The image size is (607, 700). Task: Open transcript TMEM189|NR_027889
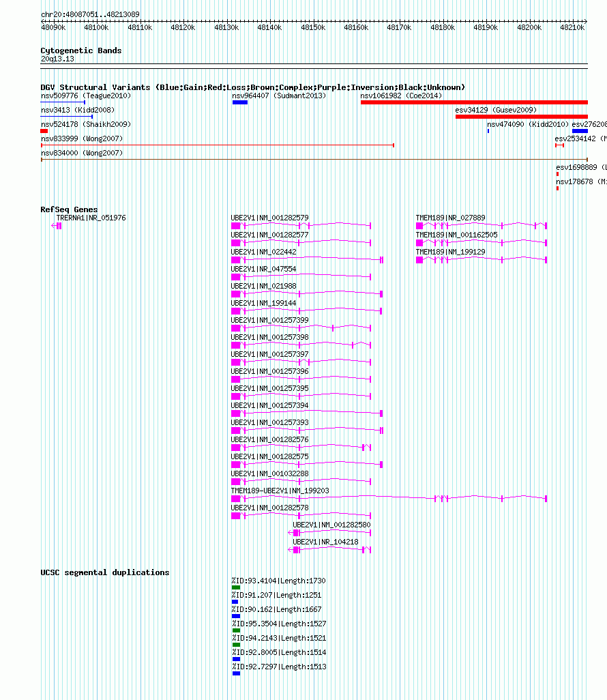(450, 218)
